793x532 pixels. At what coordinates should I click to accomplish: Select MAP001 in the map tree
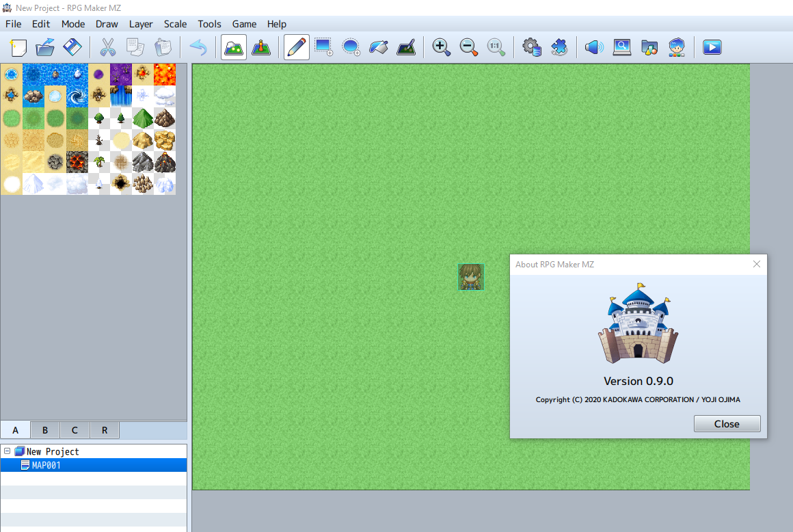(94, 465)
